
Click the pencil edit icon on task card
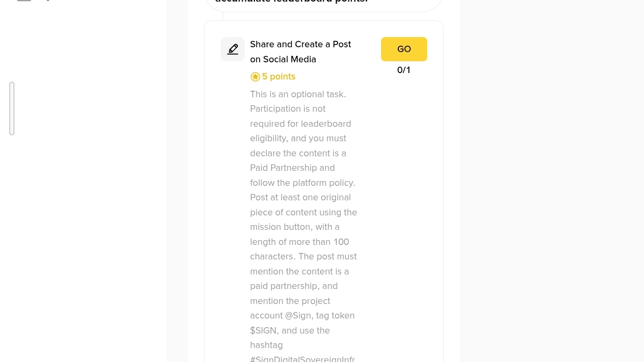[232, 49]
